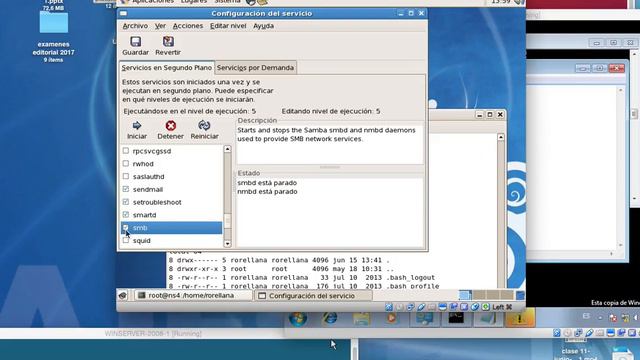Open the Ver menu
This screenshot has height=360, width=640.
point(160,26)
